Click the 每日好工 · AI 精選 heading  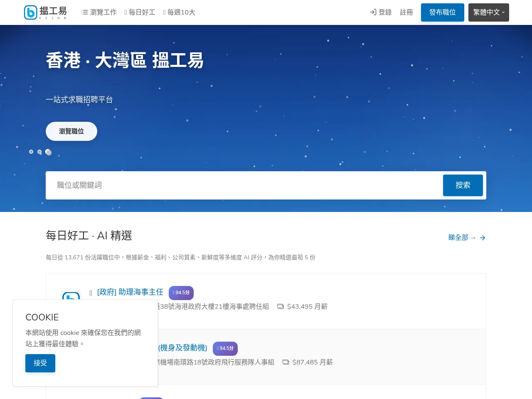[89, 236]
